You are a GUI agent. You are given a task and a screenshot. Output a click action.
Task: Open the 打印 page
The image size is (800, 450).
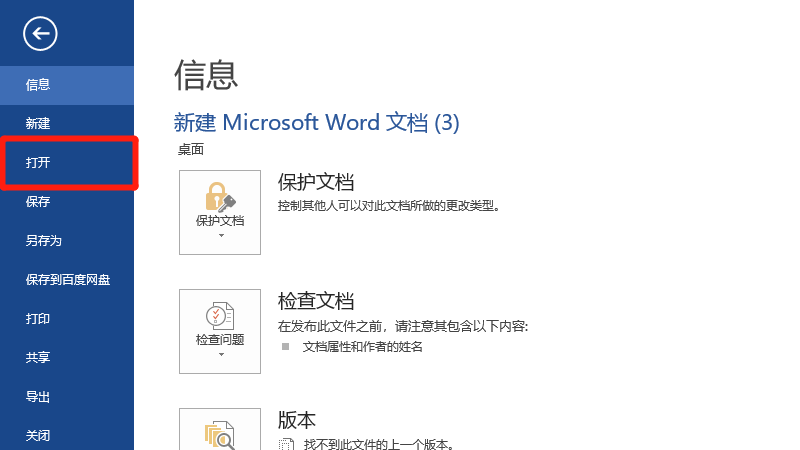coord(38,319)
